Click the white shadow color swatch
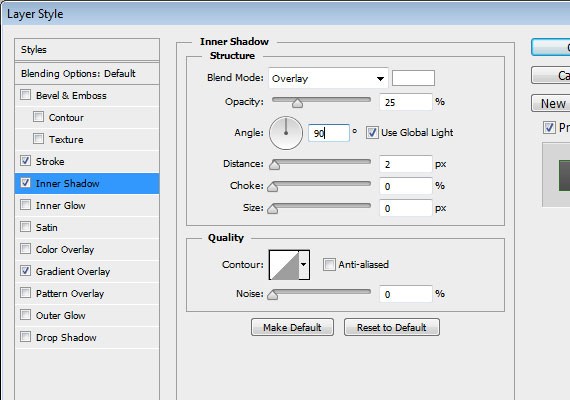Screen dimensions: 570x400 pos(413,78)
